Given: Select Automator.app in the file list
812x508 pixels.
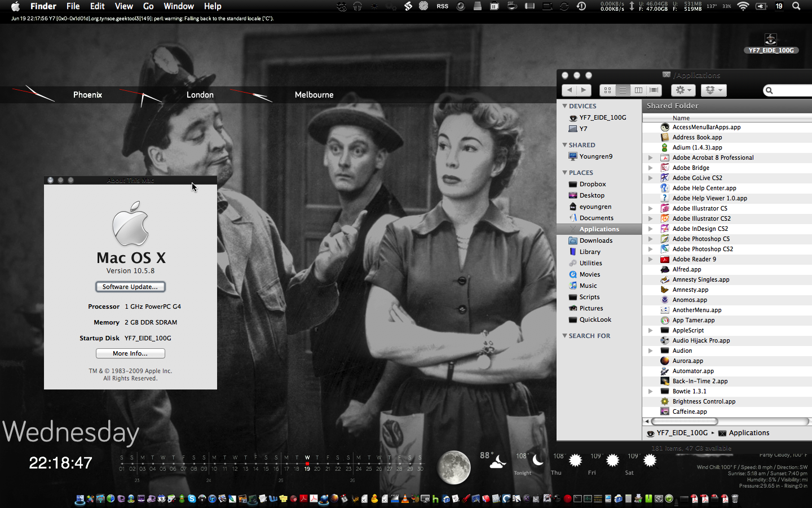Looking at the screenshot, I should pyautogui.click(x=727, y=371).
